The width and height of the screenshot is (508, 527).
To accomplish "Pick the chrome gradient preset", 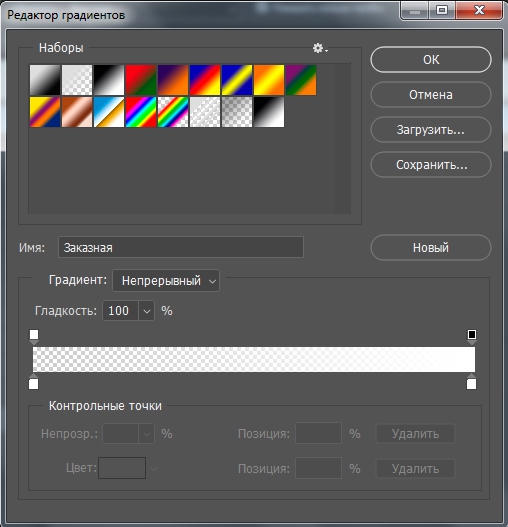I will click(109, 112).
